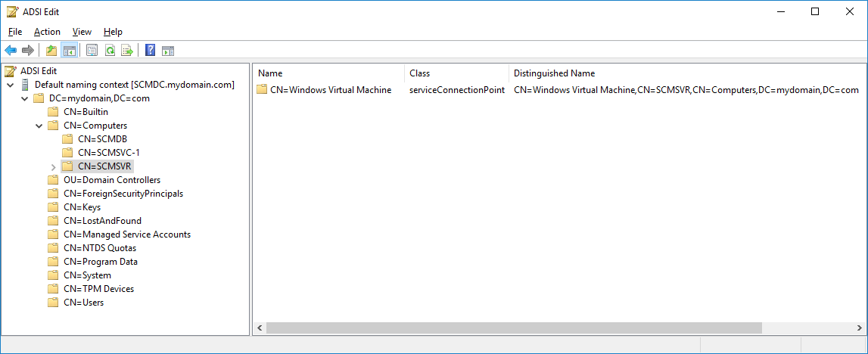Select CN=Keys container
This screenshot has height=354, width=868.
pos(82,206)
